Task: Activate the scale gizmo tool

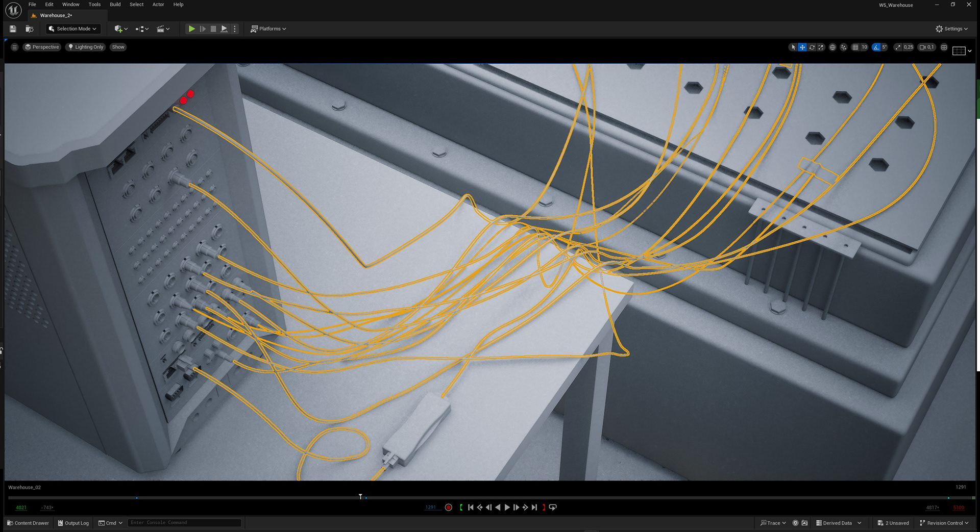Action: click(x=821, y=47)
